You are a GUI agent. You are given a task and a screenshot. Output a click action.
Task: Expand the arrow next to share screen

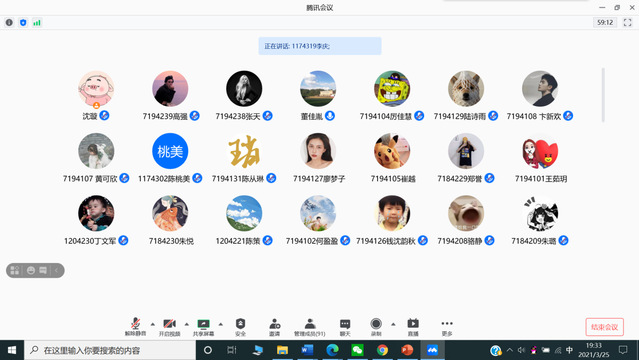tap(220, 324)
